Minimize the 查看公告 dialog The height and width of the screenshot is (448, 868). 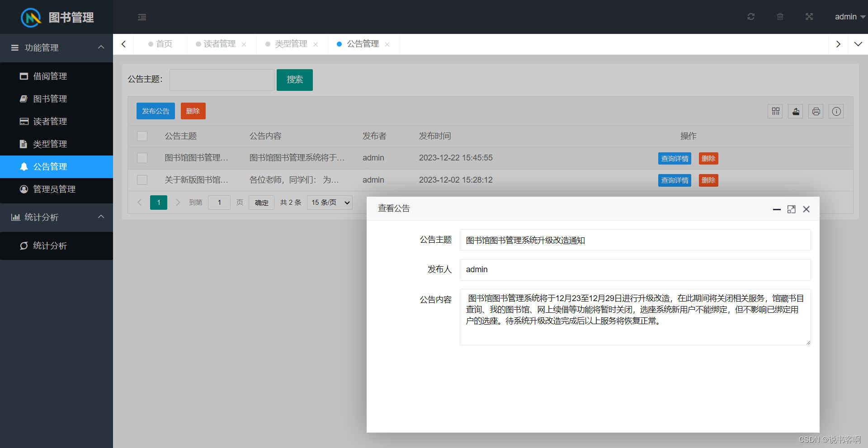tap(777, 209)
